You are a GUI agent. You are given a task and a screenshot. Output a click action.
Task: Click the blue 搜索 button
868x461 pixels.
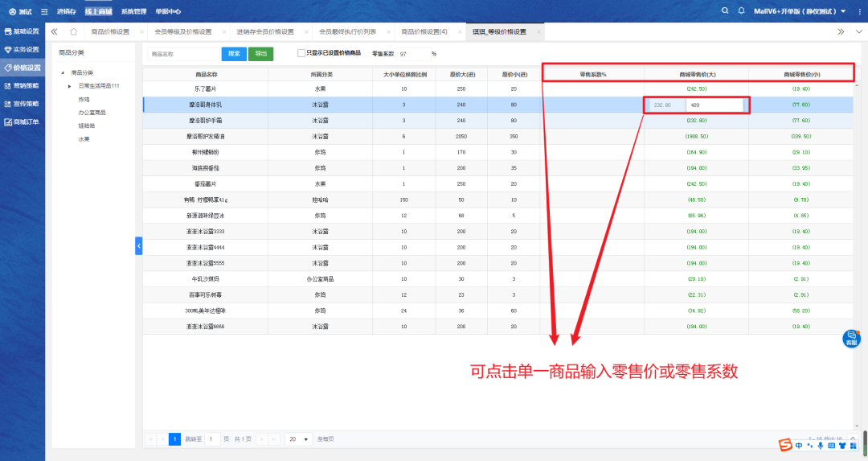click(x=233, y=54)
